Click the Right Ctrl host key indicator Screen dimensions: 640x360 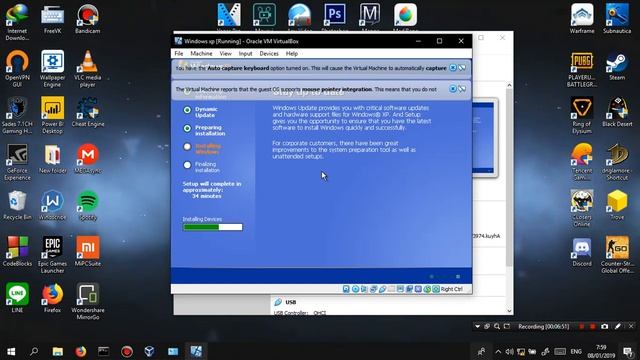coord(451,289)
